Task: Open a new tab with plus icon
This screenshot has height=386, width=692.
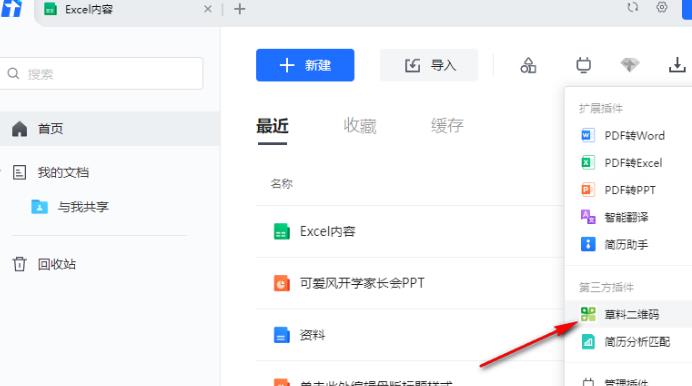Action: (240, 9)
